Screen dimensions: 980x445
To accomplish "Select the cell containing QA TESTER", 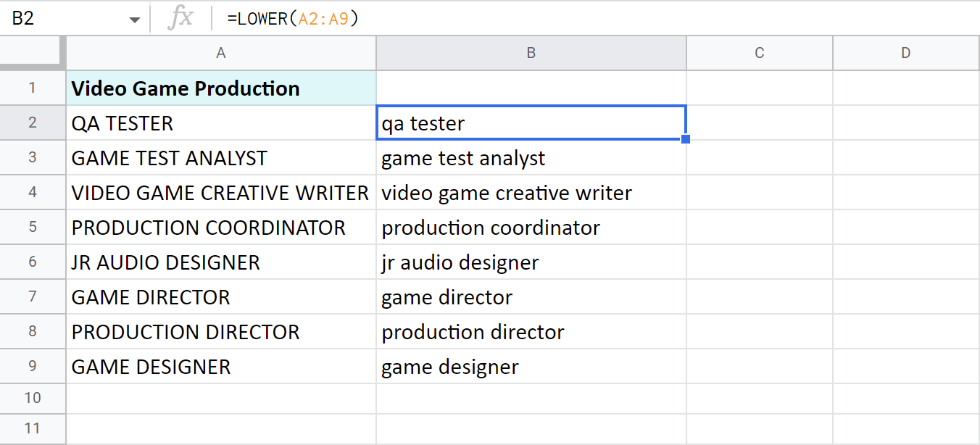I will click(220, 122).
